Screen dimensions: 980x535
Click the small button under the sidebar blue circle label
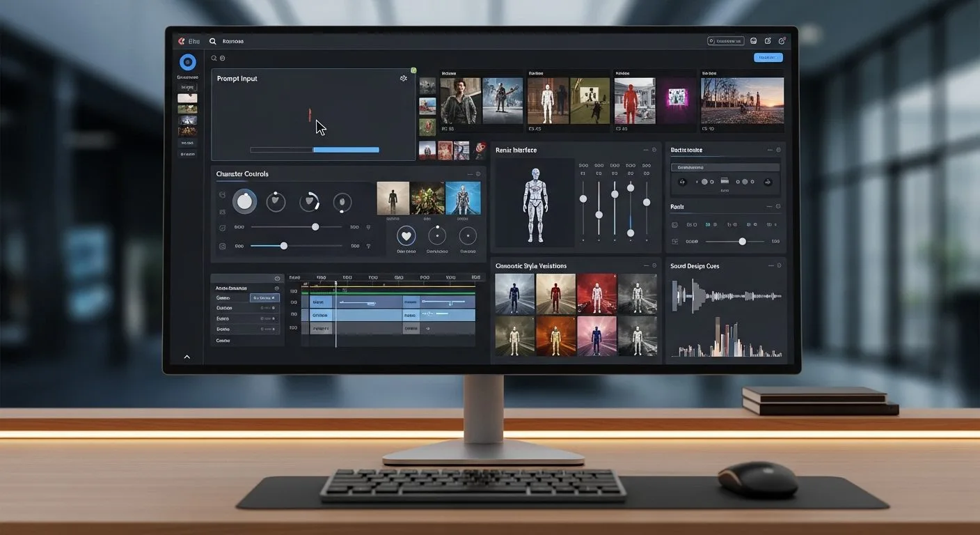187,87
